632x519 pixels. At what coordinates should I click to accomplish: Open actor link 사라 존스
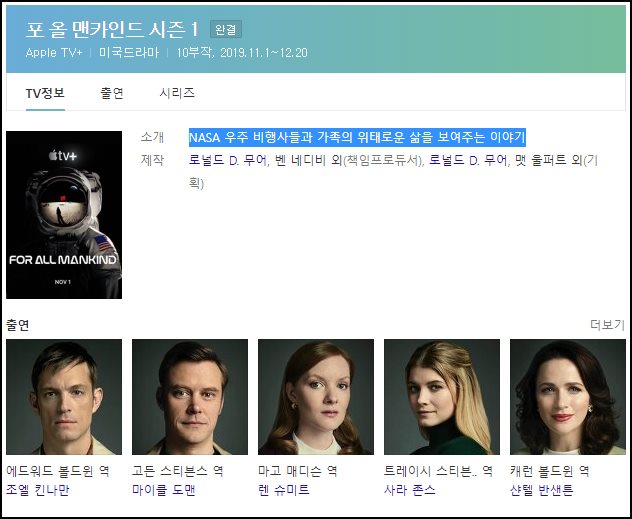410,490
